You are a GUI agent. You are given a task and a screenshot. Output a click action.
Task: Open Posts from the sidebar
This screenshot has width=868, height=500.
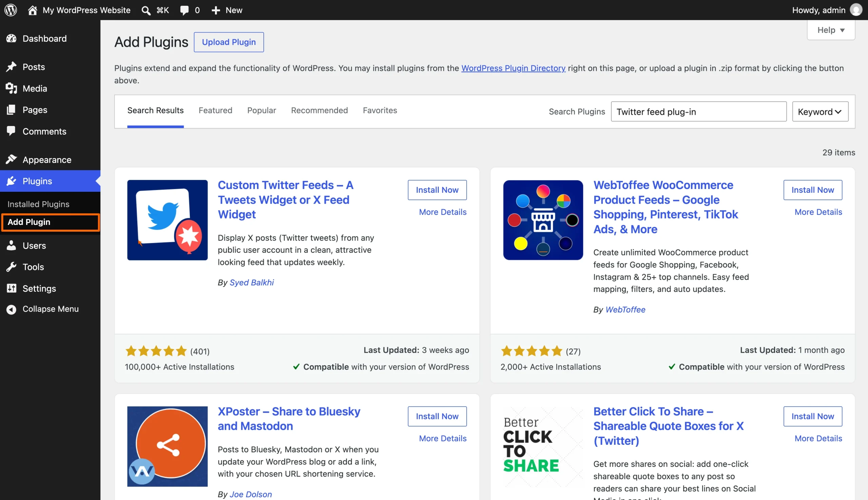click(50, 67)
